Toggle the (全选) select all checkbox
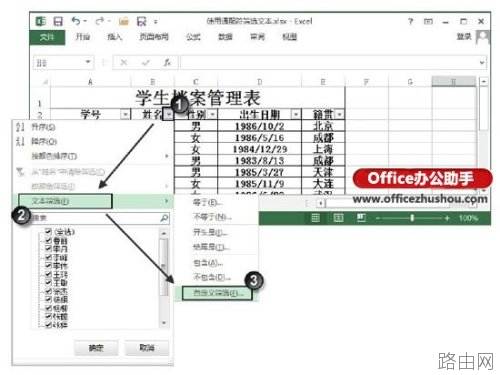The width and height of the screenshot is (500, 375). pos(48,231)
